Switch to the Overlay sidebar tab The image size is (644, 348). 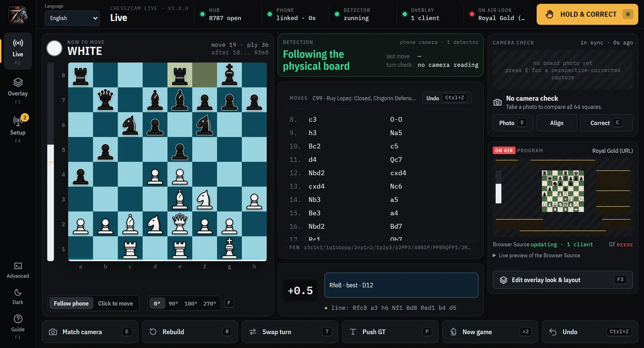(18, 91)
